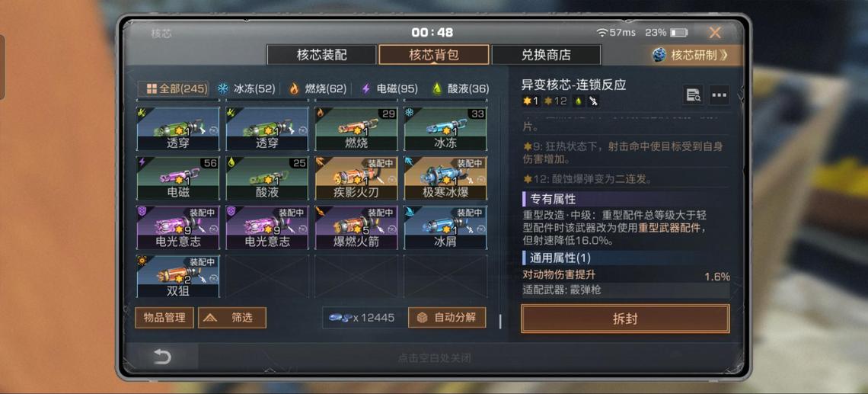This screenshot has height=394, width=868.
Task: Select the 冰屑 core item
Action: pyautogui.click(x=445, y=228)
